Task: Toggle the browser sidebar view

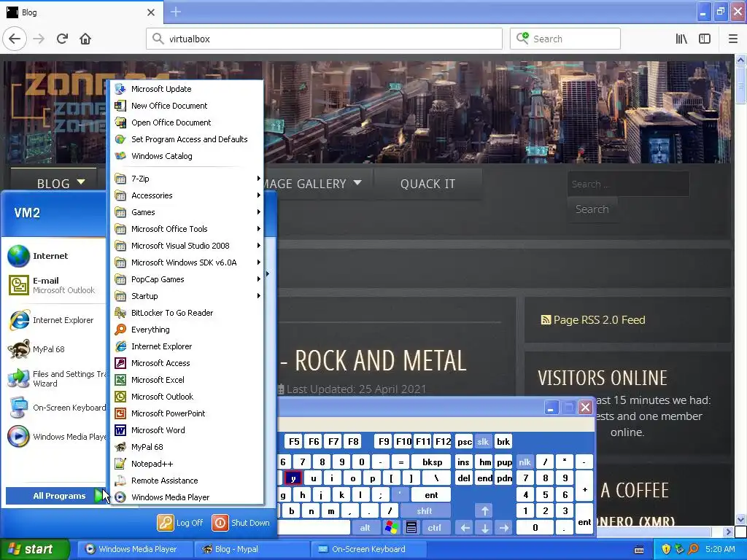Action: [705, 39]
